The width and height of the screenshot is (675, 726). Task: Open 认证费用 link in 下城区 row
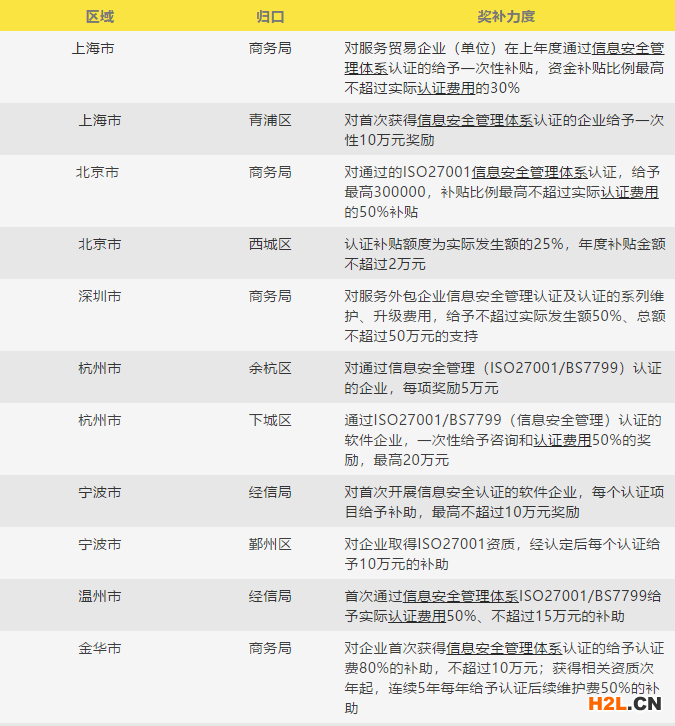561,439
